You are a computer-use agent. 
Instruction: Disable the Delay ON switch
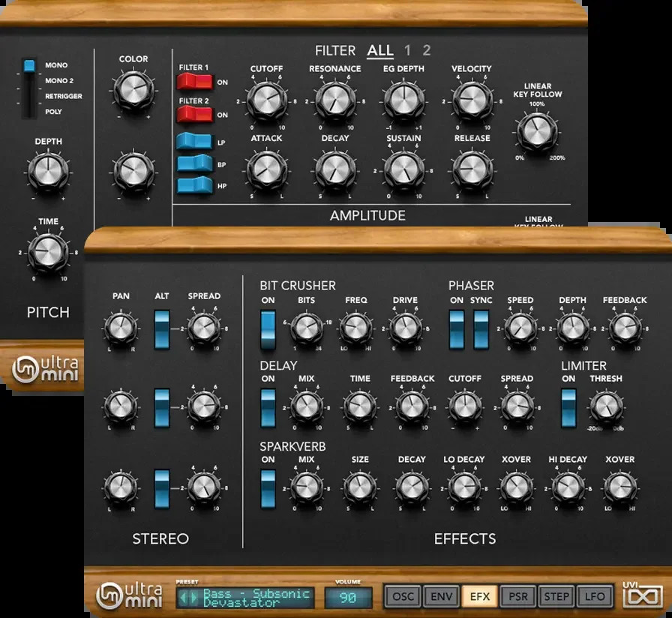click(268, 408)
